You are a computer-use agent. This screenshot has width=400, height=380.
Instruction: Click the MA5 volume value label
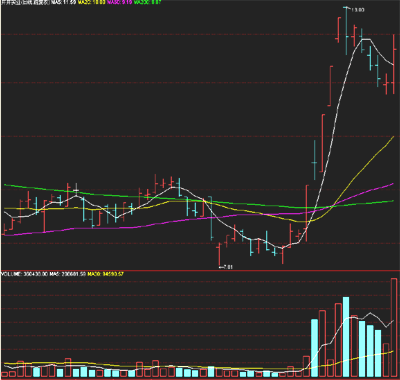(x=68, y=274)
